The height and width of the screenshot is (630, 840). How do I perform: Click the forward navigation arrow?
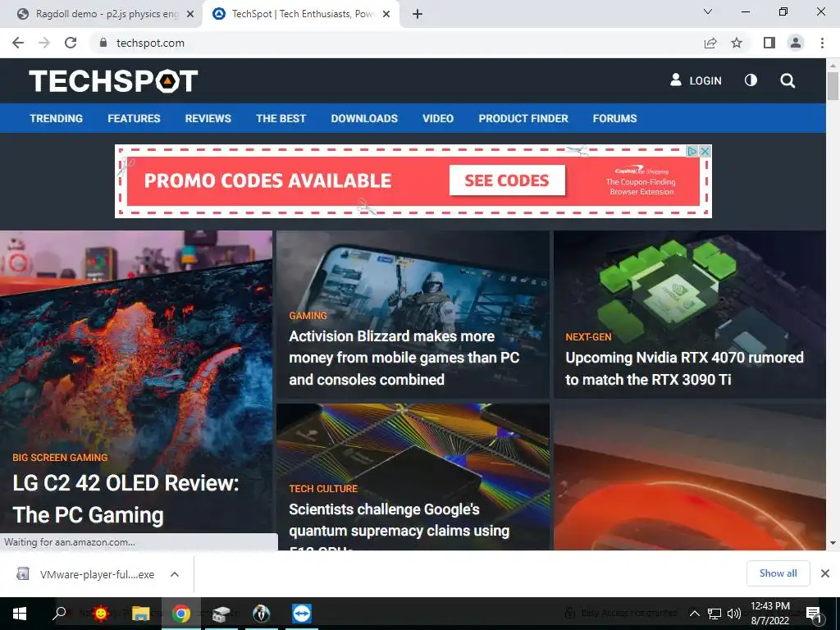click(x=44, y=43)
